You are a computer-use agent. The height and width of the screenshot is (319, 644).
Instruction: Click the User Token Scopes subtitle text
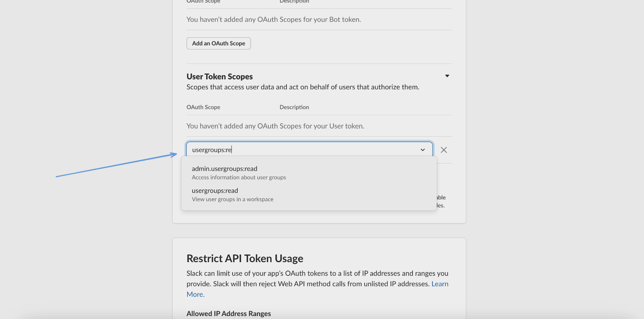click(303, 87)
